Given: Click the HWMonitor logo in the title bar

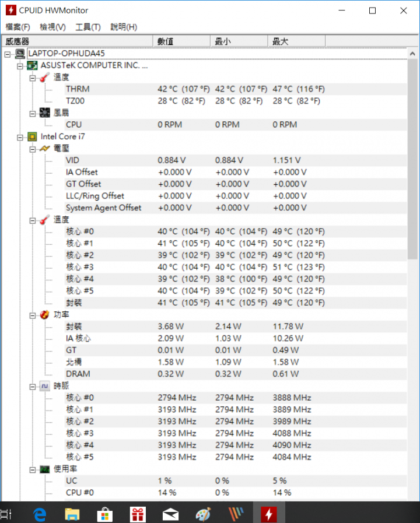Looking at the screenshot, I should [10, 10].
